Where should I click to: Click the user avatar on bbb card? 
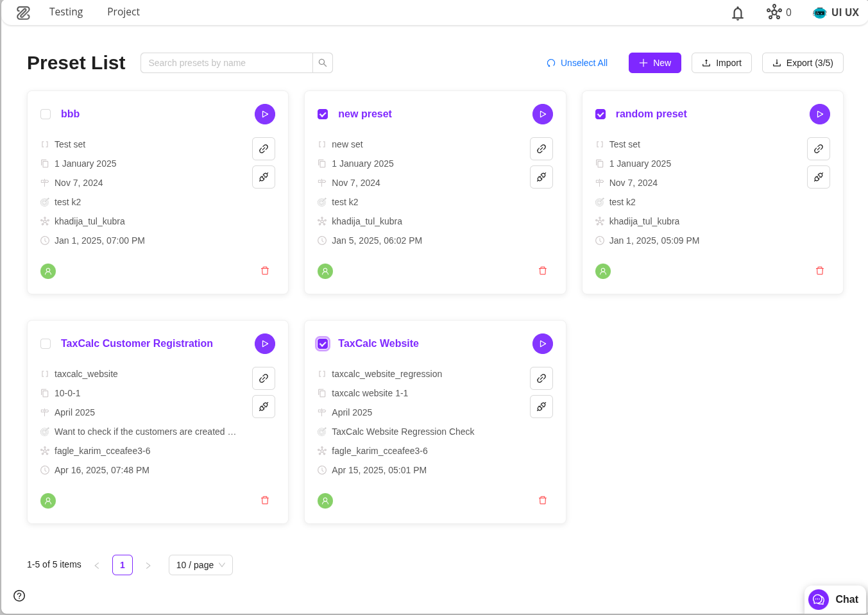pos(48,271)
